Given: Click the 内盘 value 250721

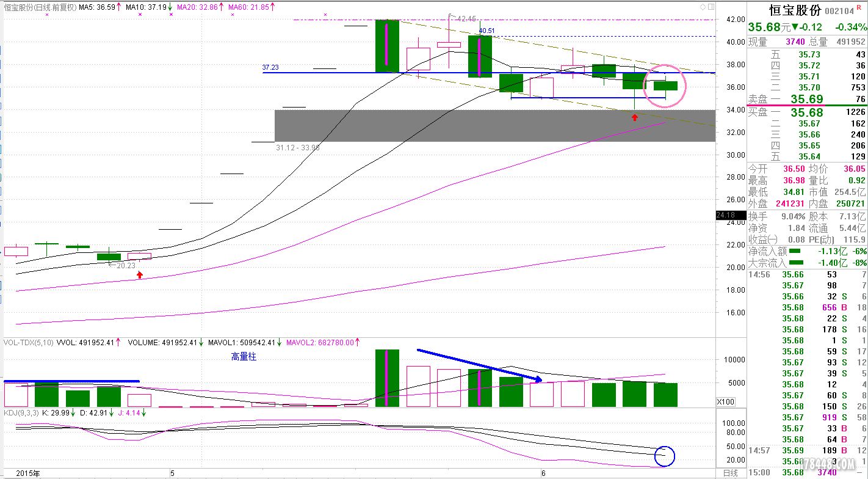Looking at the screenshot, I should (851, 203).
